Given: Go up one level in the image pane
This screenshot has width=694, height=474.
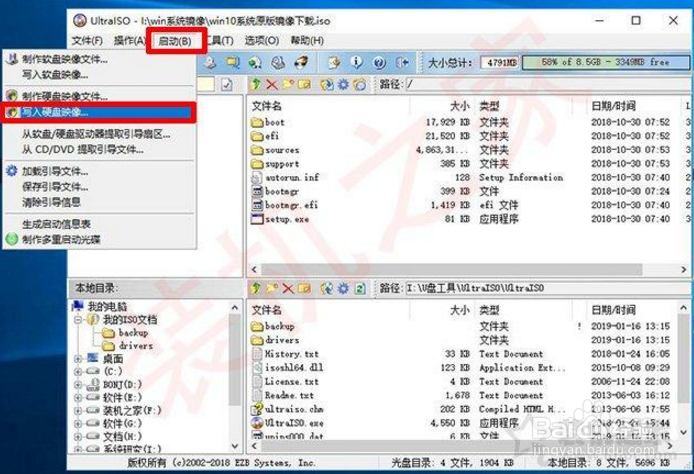Looking at the screenshot, I should (x=255, y=84).
